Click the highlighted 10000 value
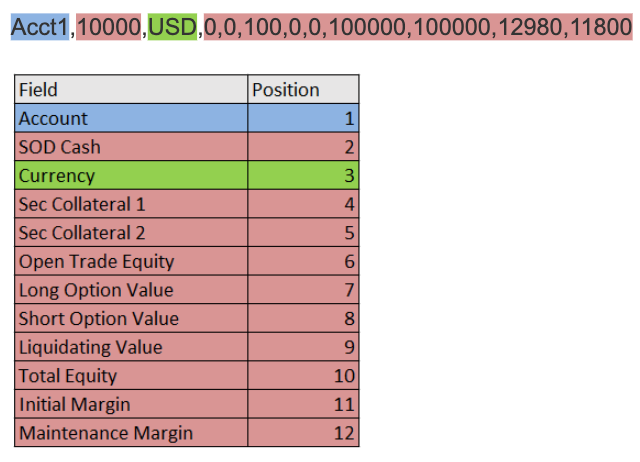 point(109,27)
